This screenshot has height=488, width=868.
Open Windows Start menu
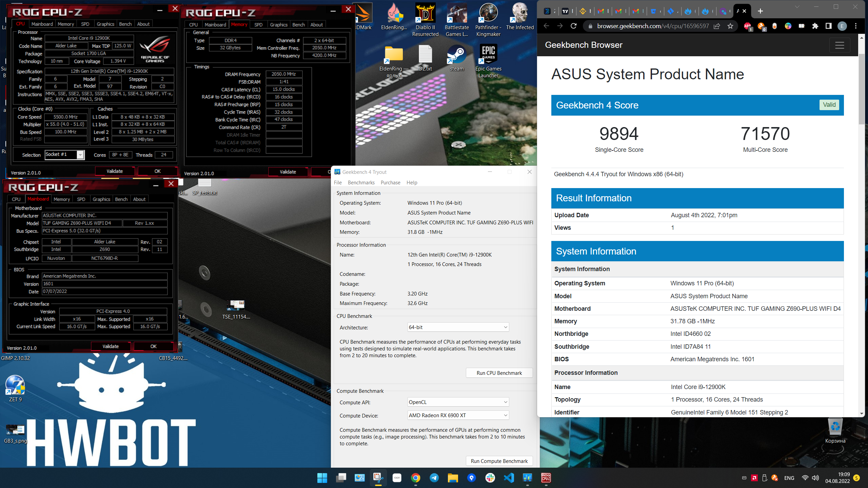(x=322, y=478)
